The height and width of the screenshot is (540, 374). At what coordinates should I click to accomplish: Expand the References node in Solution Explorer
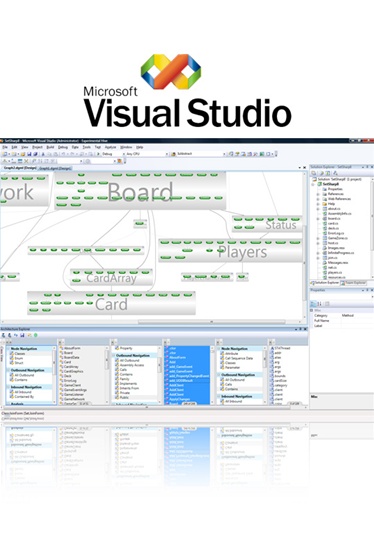[x=318, y=194]
